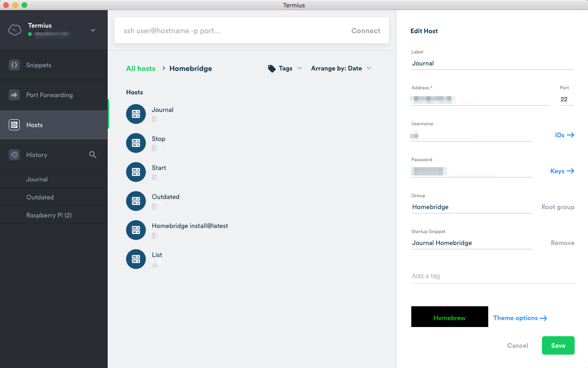The height and width of the screenshot is (368, 588).
Task: Save the edited host
Action: point(558,345)
